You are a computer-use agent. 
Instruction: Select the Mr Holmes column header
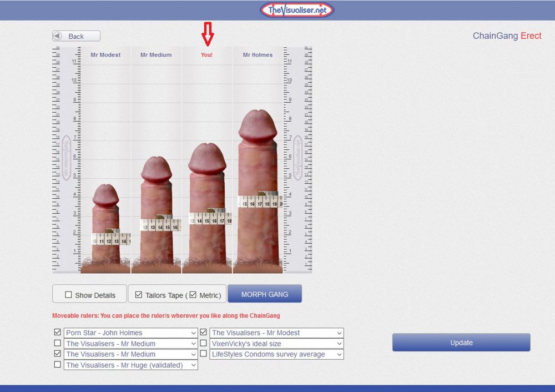click(x=258, y=55)
